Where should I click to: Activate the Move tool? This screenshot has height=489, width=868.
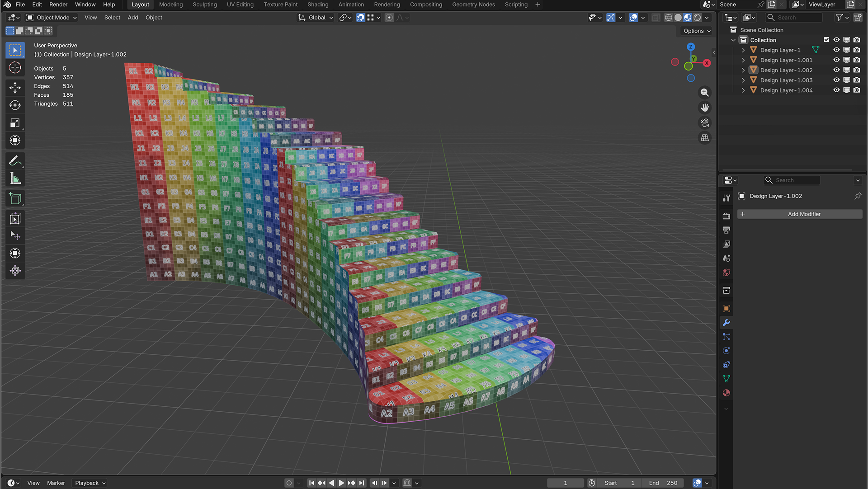[x=15, y=87]
